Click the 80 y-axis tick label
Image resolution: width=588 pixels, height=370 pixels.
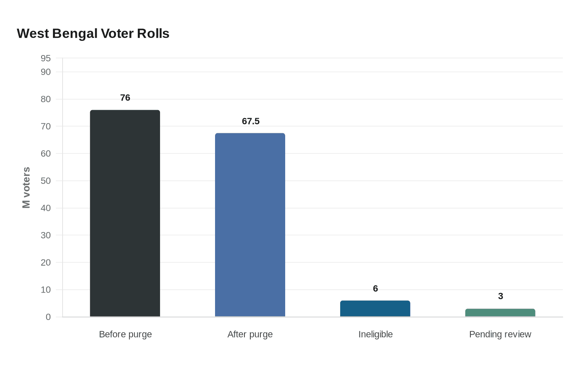click(x=46, y=99)
